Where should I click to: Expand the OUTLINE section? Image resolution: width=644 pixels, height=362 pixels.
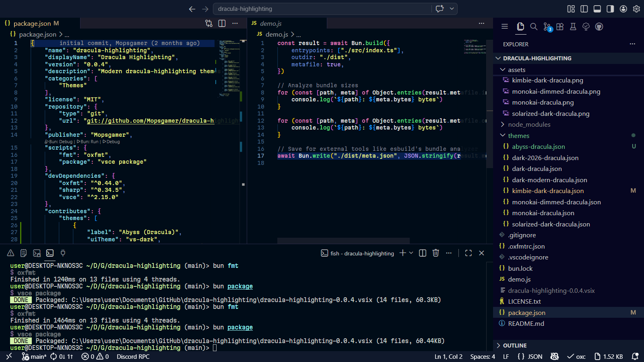pyautogui.click(x=515, y=346)
